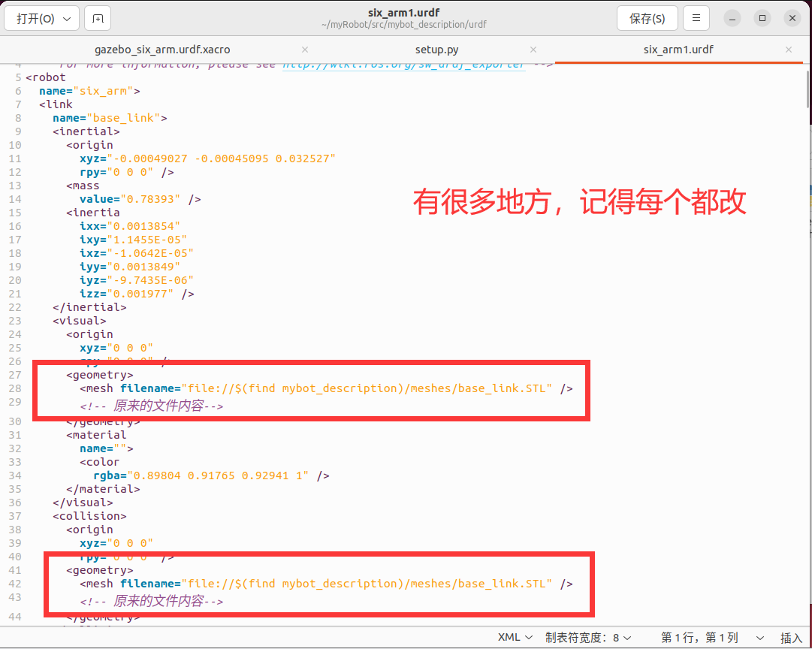812x649 pixels.
Task: Click the mesh filename on line 42
Action: (326, 584)
